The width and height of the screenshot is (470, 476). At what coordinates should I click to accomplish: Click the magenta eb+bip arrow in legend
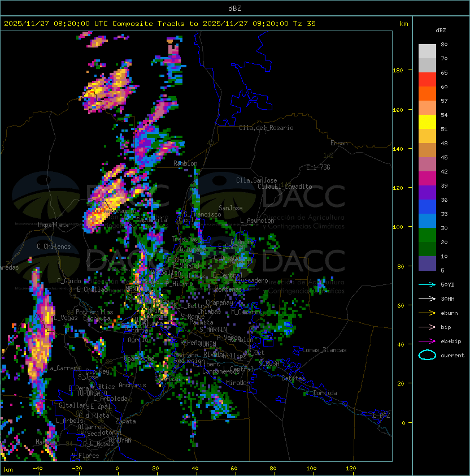click(x=427, y=341)
